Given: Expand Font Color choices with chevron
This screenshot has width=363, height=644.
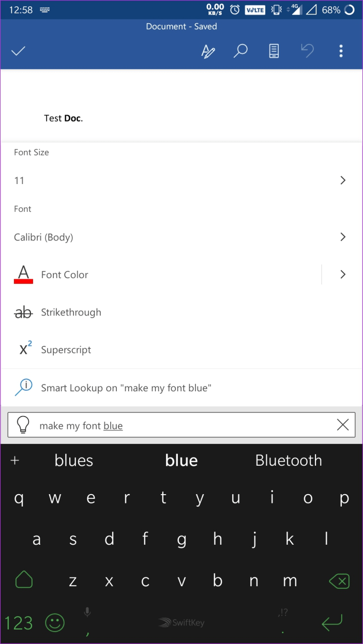Looking at the screenshot, I should [x=342, y=274].
